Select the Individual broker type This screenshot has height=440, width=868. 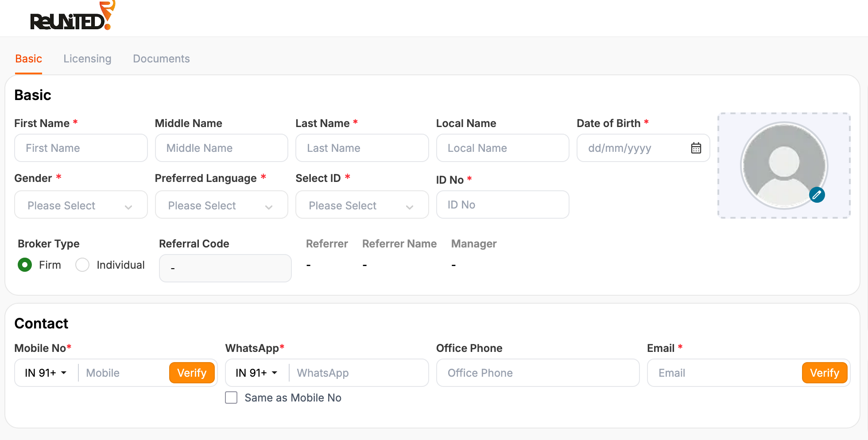pos(82,265)
